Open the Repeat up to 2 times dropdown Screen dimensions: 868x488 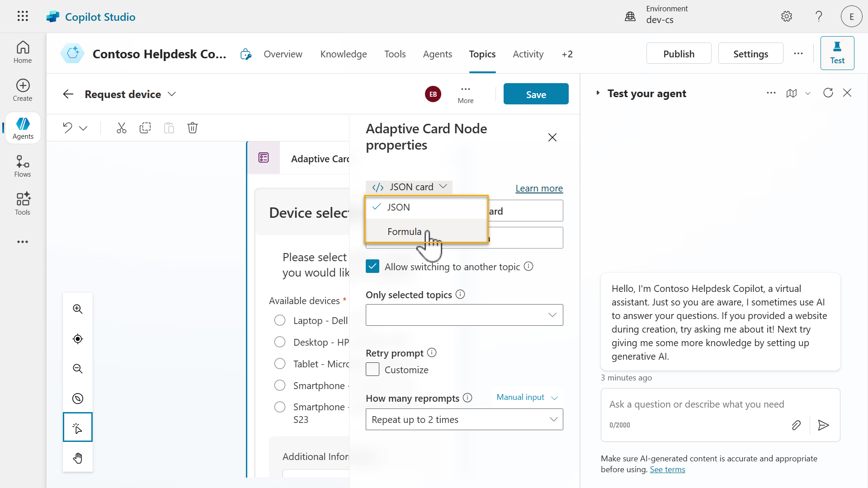coord(464,420)
